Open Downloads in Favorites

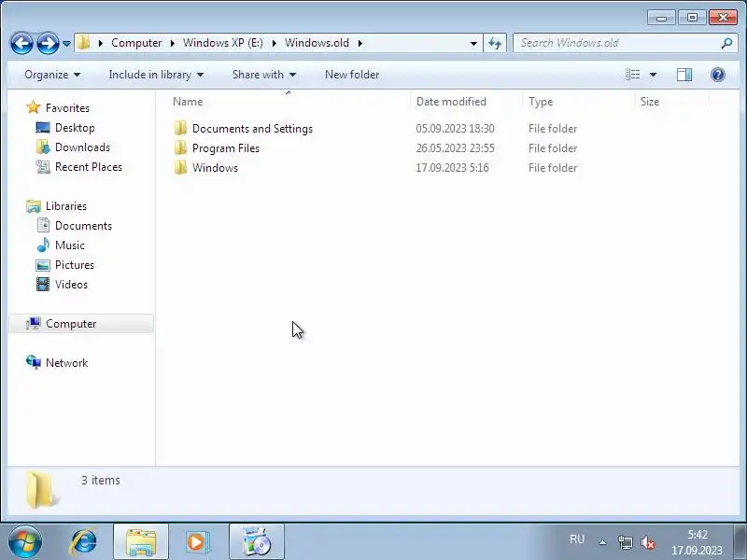pos(82,147)
